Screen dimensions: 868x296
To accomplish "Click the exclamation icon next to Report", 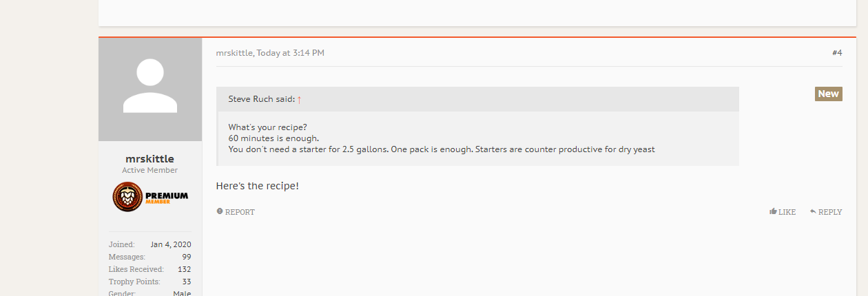I will [x=220, y=212].
